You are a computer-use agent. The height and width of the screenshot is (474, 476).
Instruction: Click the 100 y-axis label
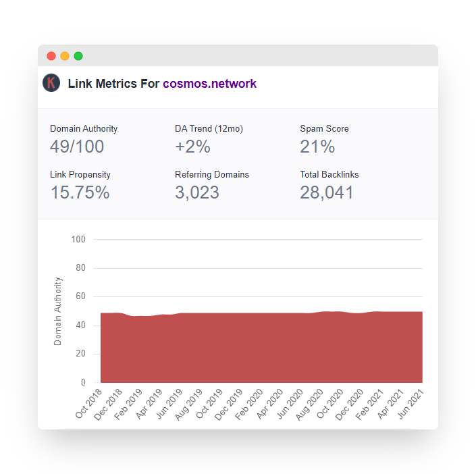[78, 239]
